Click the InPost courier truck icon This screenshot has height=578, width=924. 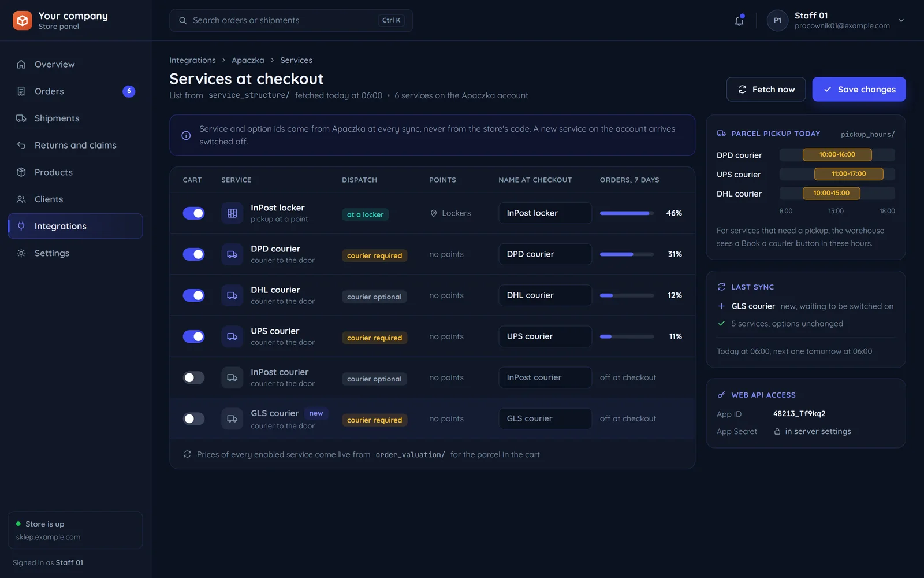232,377
